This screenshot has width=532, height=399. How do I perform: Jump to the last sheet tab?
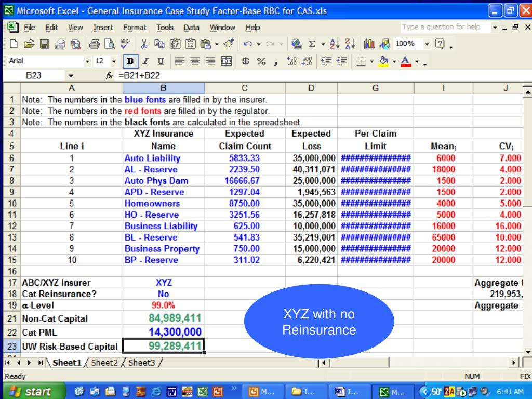click(x=41, y=363)
